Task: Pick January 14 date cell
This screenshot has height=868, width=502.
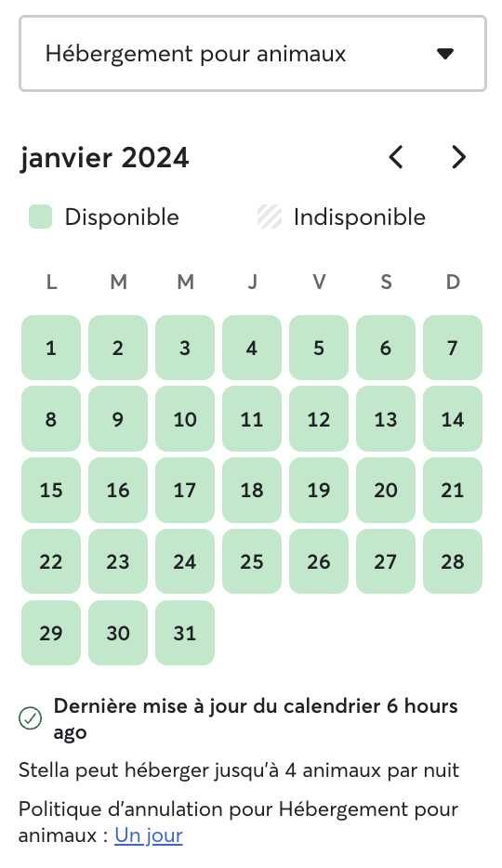Action: coord(453,419)
